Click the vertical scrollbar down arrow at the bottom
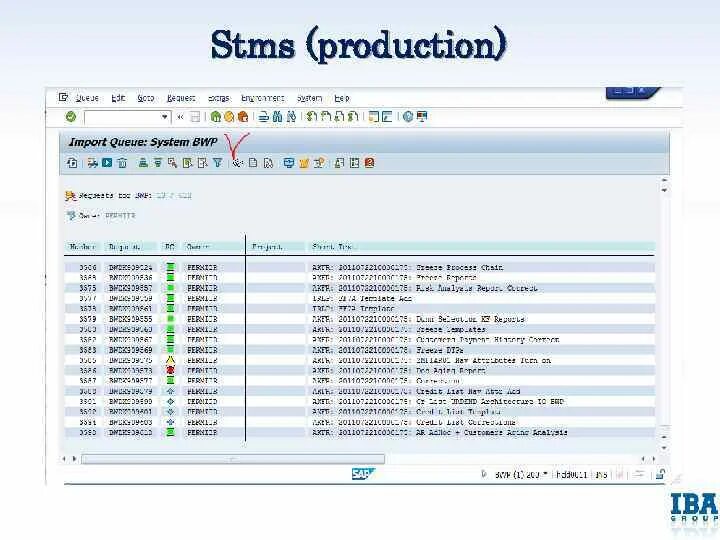The height and width of the screenshot is (540, 720). (x=664, y=448)
